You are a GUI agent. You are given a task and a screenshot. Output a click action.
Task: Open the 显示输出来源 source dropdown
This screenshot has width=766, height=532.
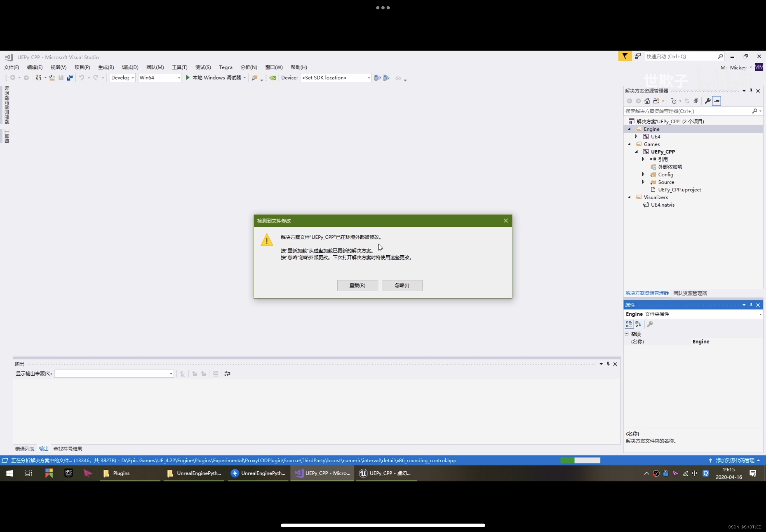point(114,374)
